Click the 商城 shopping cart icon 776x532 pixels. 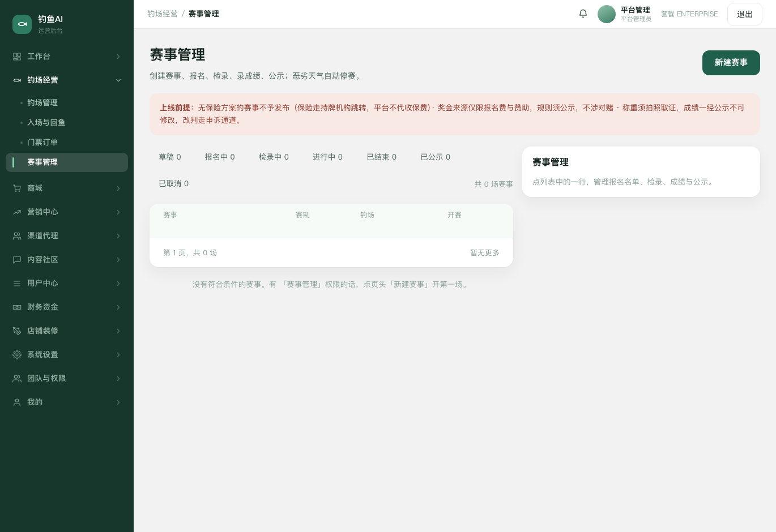(x=17, y=188)
